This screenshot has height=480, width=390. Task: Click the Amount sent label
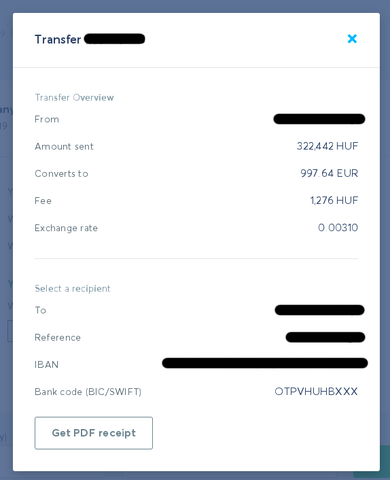(64, 146)
